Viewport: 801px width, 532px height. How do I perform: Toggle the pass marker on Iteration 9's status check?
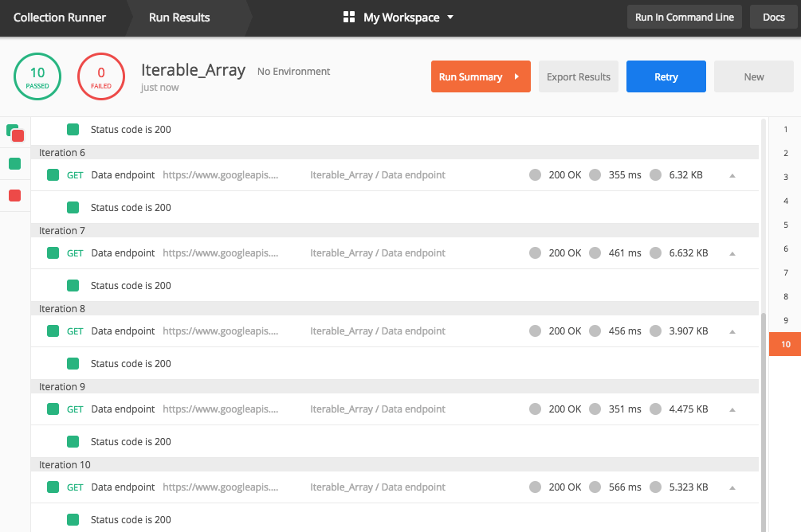[73, 441]
